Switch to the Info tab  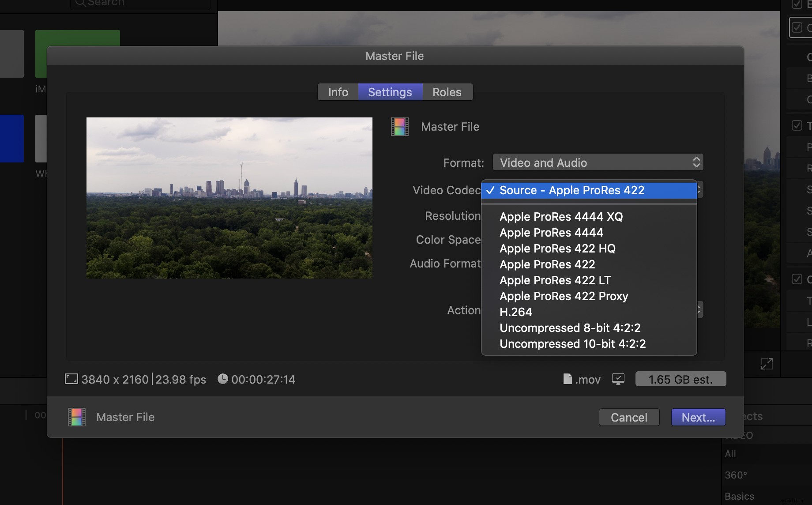[x=338, y=92]
